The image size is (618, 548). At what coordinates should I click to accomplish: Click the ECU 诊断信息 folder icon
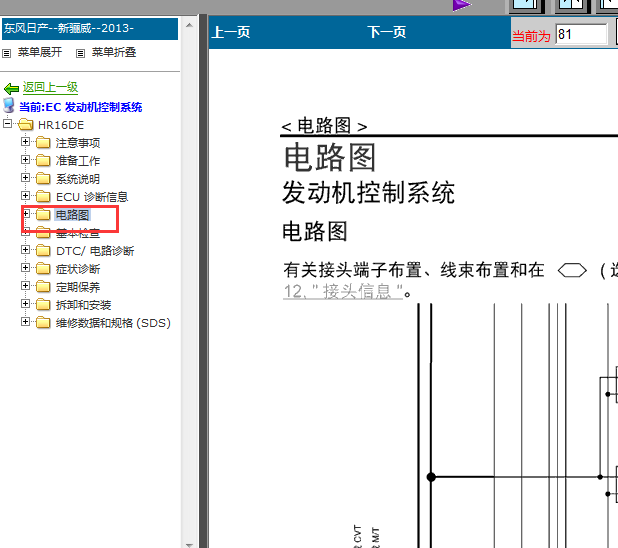43,196
